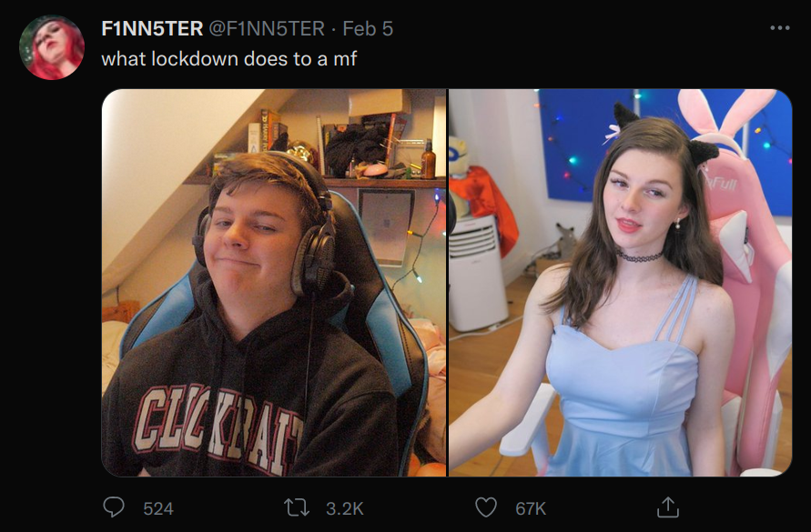Click the 67K likes count

pos(531,508)
